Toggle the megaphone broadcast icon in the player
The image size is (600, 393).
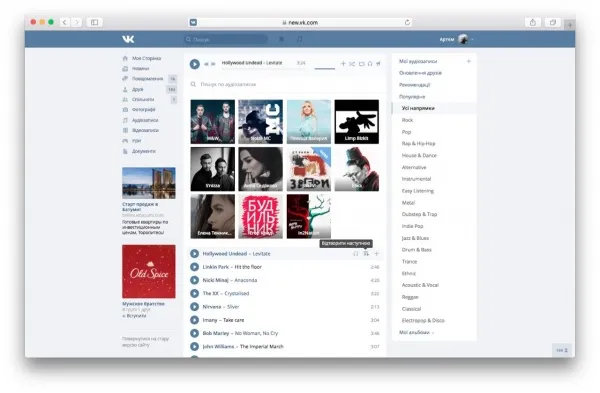tap(378, 64)
